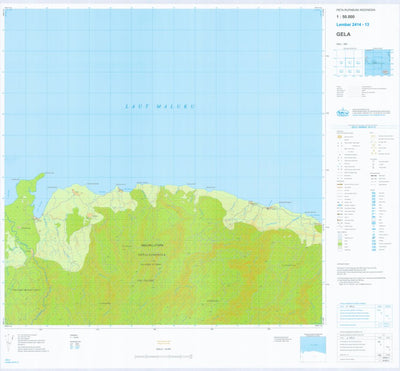Click the sheet index grid diagram
The image size is (400, 371).
[x=349, y=63]
